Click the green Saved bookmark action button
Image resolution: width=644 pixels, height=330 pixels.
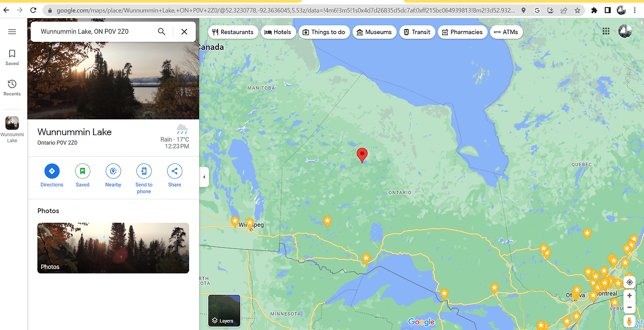pyautogui.click(x=83, y=171)
